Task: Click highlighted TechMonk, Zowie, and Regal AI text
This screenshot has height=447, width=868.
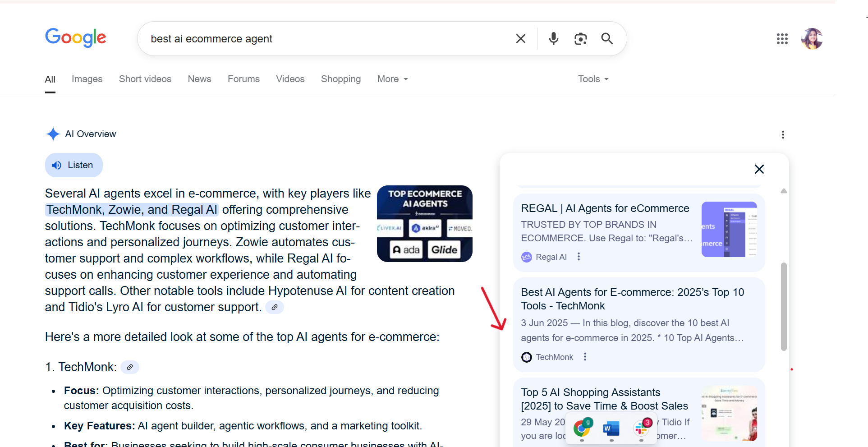Action: 132,210
